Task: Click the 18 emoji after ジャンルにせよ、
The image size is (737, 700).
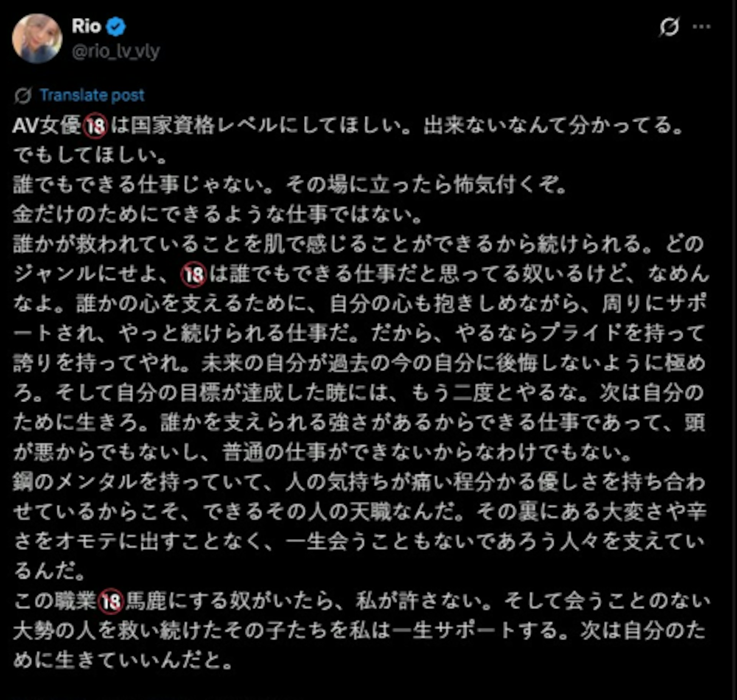Action: pyautogui.click(x=193, y=274)
